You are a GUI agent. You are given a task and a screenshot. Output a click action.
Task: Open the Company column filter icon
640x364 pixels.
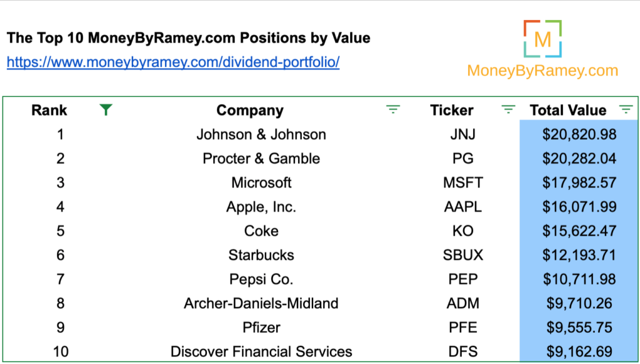393,109
